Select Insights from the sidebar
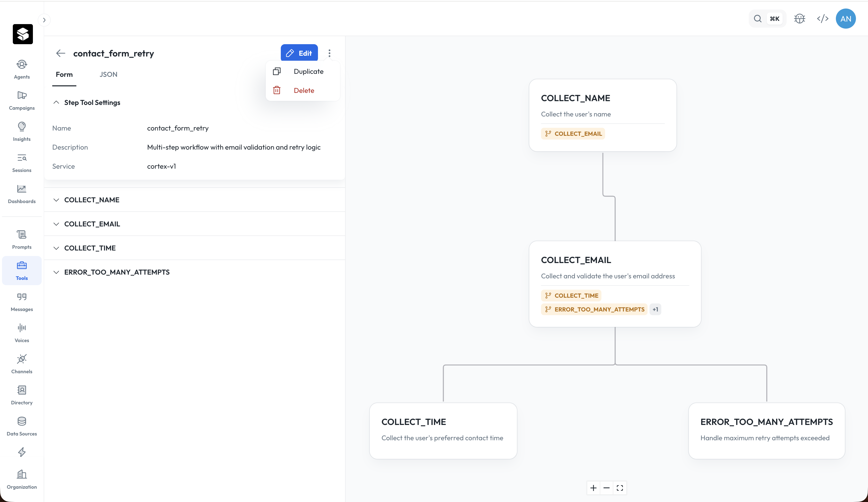The height and width of the screenshot is (502, 868). coord(21,131)
